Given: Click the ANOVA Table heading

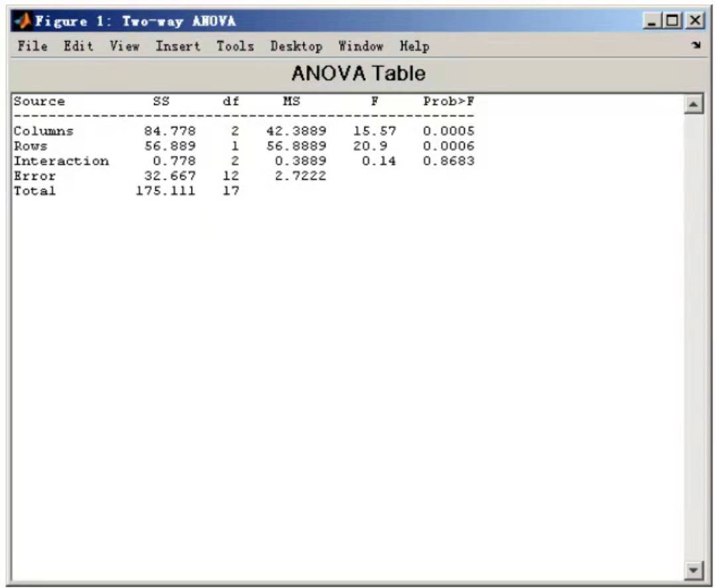Looking at the screenshot, I should (359, 74).
